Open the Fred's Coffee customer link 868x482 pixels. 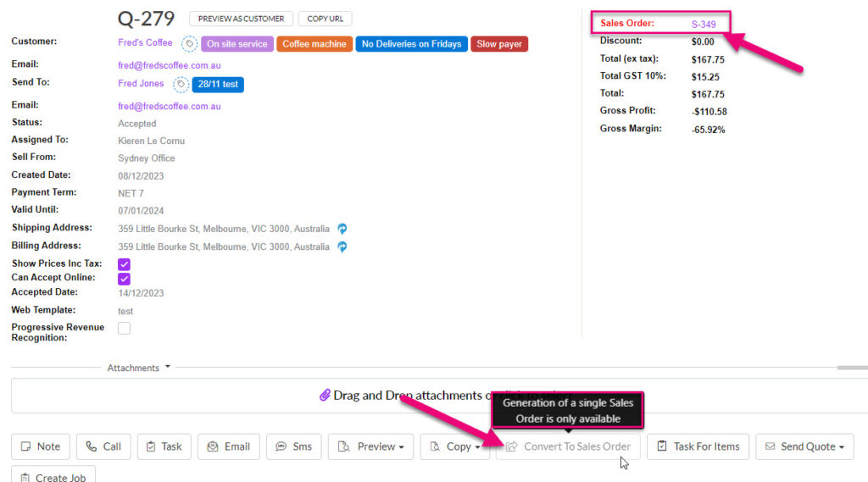(x=145, y=42)
